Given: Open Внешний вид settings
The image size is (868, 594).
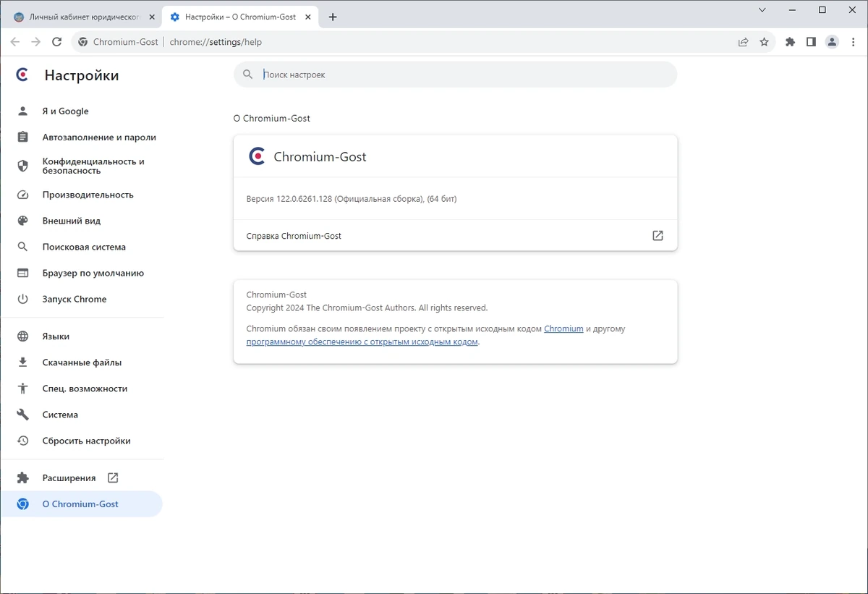Looking at the screenshot, I should [82, 221].
